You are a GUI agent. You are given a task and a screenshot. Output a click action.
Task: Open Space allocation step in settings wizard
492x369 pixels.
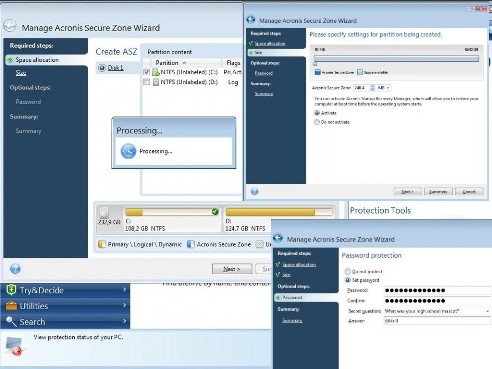[270, 44]
